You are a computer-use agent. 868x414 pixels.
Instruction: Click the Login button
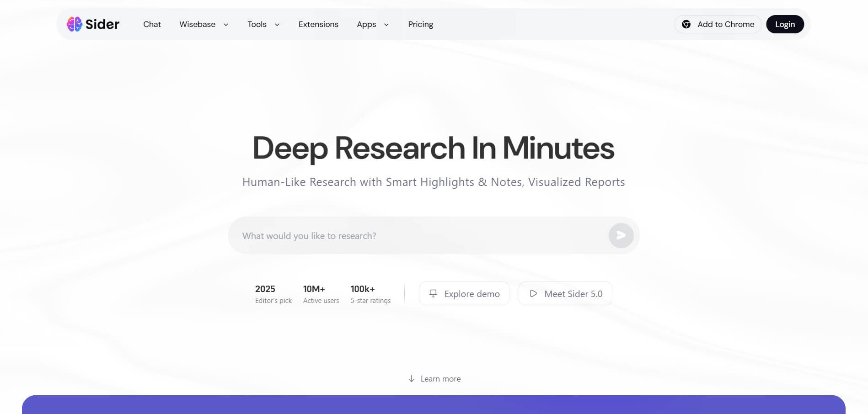tap(785, 24)
